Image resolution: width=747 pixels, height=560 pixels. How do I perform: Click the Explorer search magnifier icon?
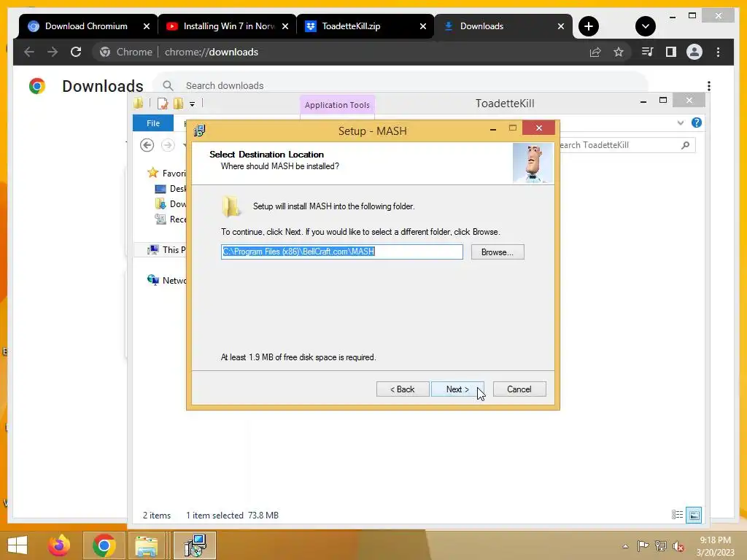pos(686,145)
